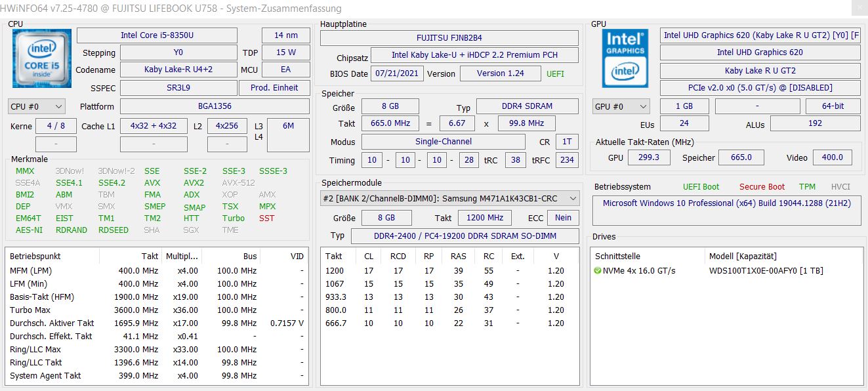Viewport: 868px width, 391px height.
Task: Click the Codename Kaby Lake-R U4+2 field
Action: (x=178, y=70)
